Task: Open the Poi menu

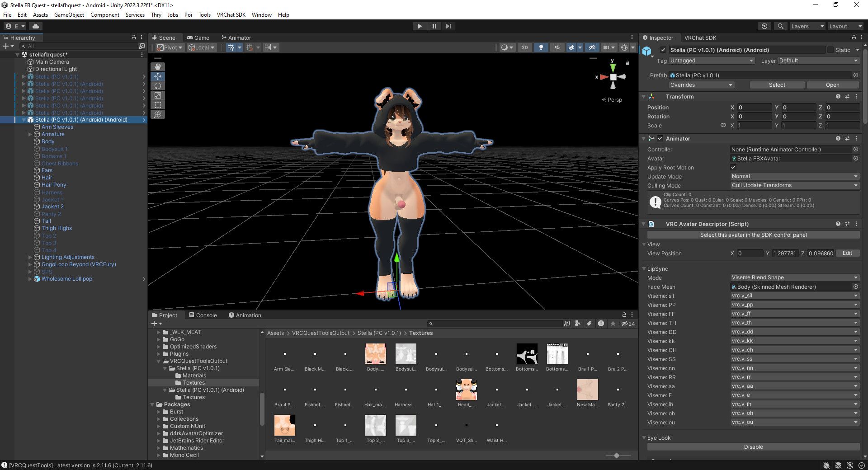Action: click(x=188, y=14)
